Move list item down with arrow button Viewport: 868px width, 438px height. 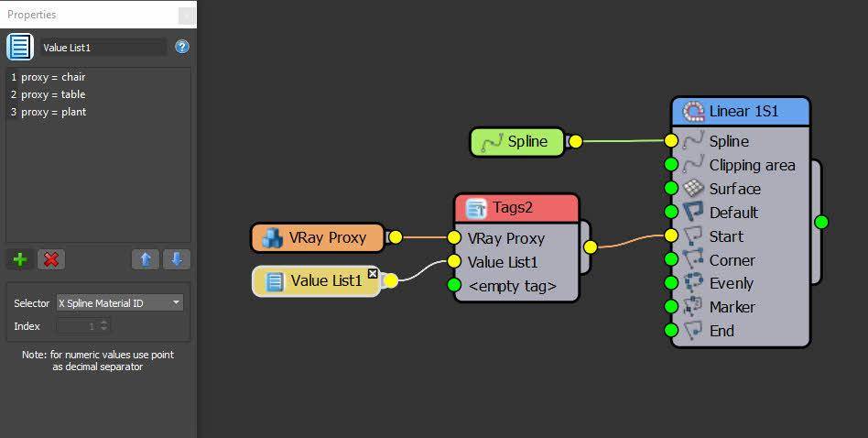click(177, 259)
